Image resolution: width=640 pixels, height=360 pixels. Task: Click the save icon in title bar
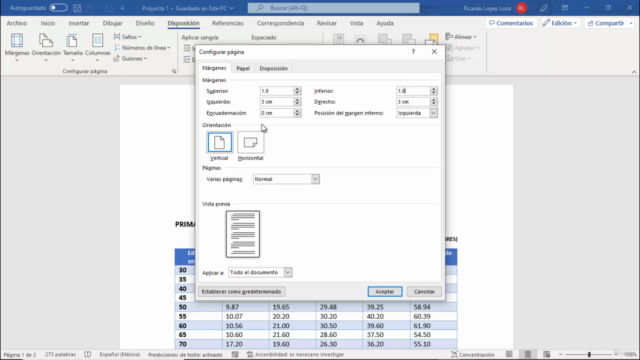[77, 8]
